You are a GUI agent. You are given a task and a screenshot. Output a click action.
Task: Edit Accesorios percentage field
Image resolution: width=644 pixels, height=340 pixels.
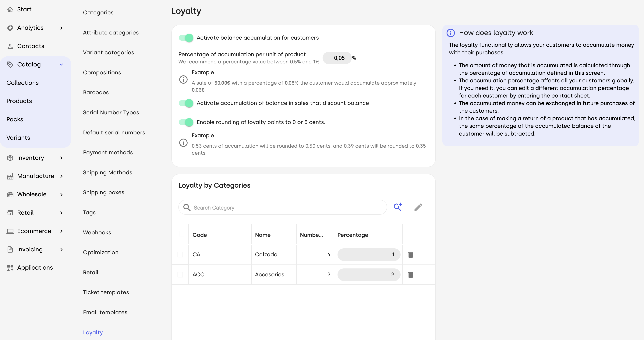(369, 274)
